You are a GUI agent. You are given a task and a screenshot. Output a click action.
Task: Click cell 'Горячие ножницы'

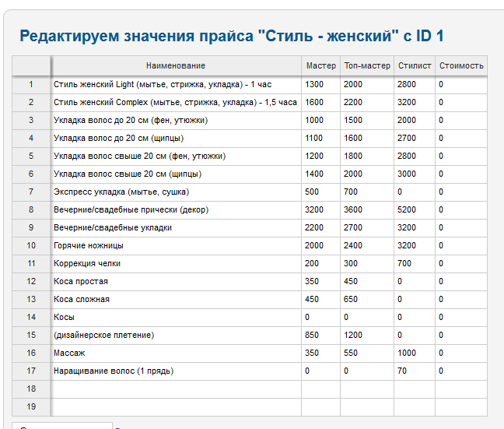click(176, 246)
